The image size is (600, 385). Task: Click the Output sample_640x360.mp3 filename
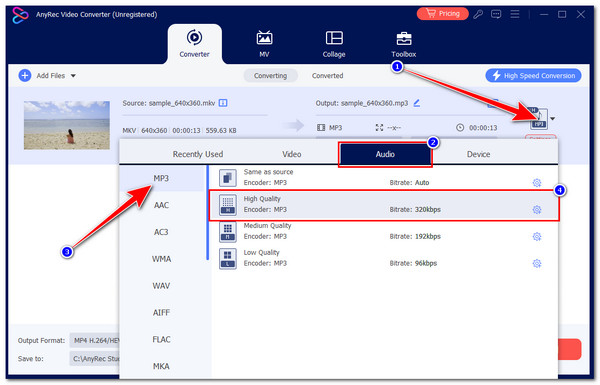374,103
